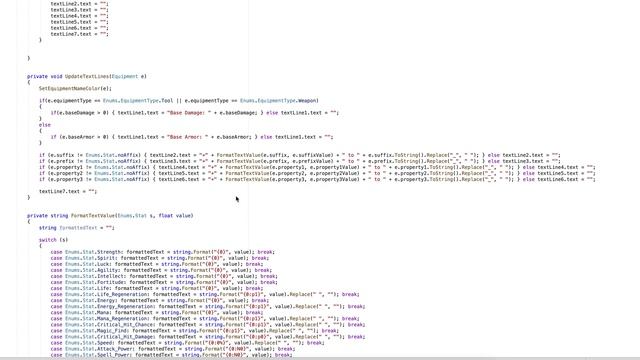Viewport: 640px width, 360px height.
Task: Click the case Enums.Stat.Critical_Hit_Damage label
Action: point(103,337)
